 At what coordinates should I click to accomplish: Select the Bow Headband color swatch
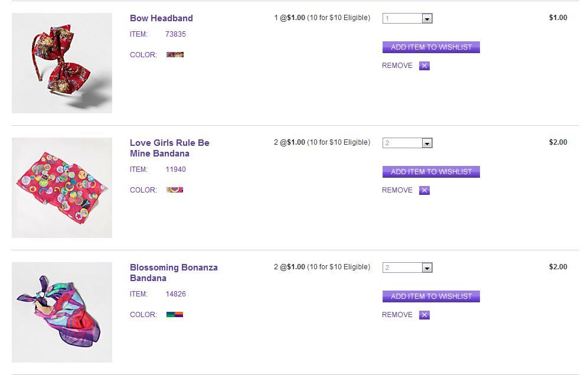pos(175,54)
